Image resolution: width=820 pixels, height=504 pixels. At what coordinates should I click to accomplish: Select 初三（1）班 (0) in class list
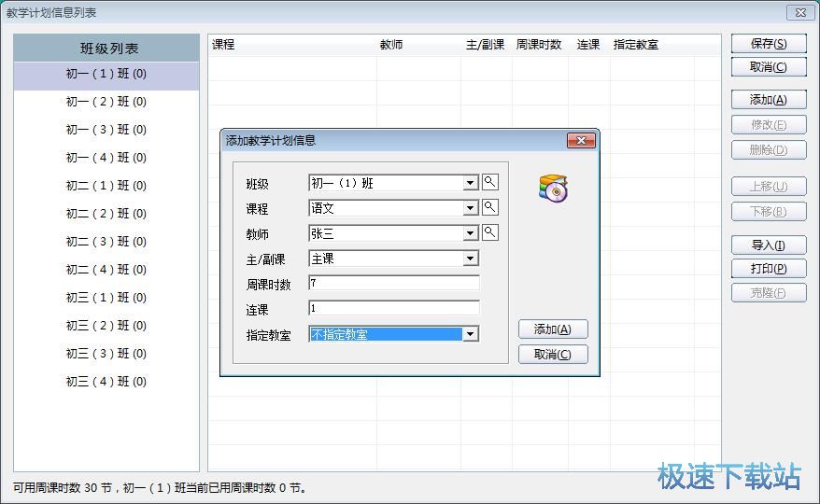pos(106,298)
